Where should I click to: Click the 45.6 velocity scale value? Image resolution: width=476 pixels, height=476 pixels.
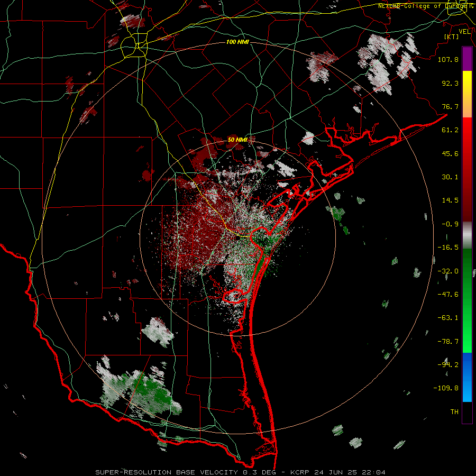coord(450,153)
